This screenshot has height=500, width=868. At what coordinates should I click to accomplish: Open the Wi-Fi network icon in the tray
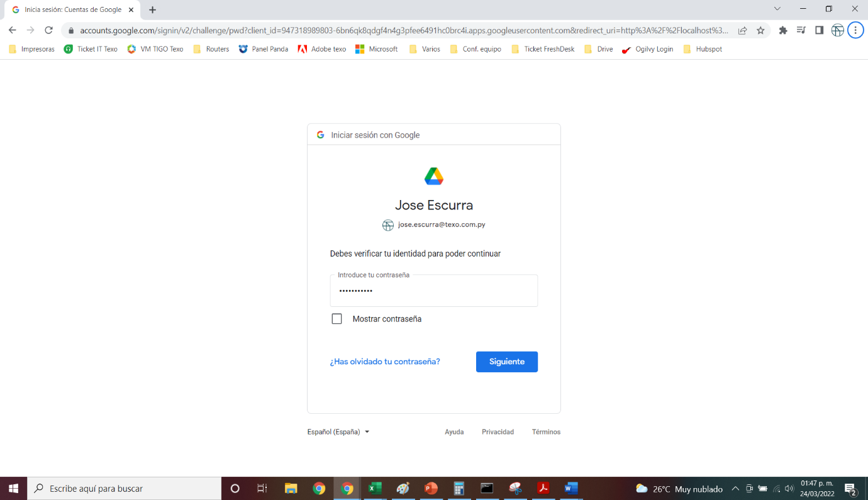coord(777,489)
